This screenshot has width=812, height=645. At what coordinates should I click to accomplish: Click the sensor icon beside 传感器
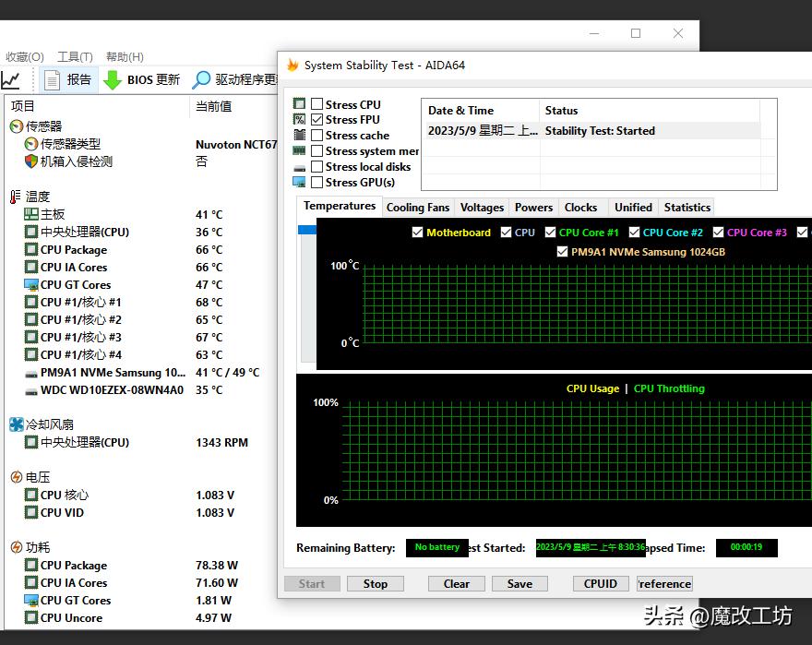(16, 126)
